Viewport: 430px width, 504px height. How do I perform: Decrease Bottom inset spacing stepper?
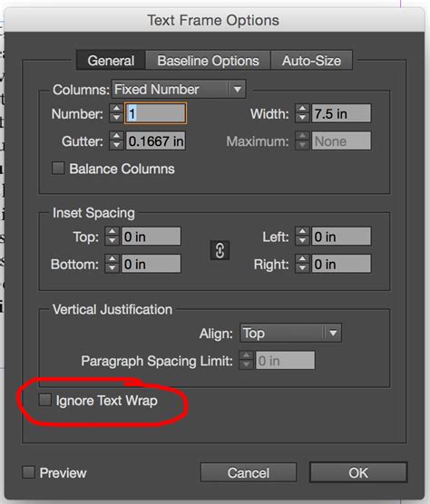click(112, 268)
